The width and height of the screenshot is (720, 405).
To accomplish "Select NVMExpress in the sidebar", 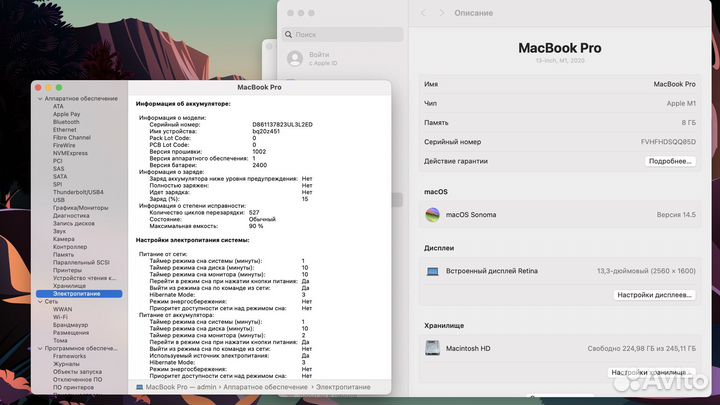I will coord(70,153).
